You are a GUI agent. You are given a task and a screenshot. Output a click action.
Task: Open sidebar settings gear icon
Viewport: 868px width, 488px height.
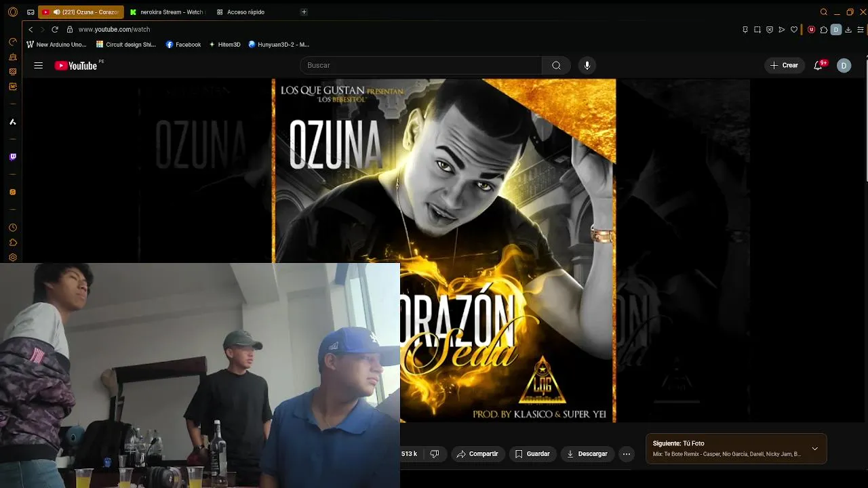tap(12, 258)
